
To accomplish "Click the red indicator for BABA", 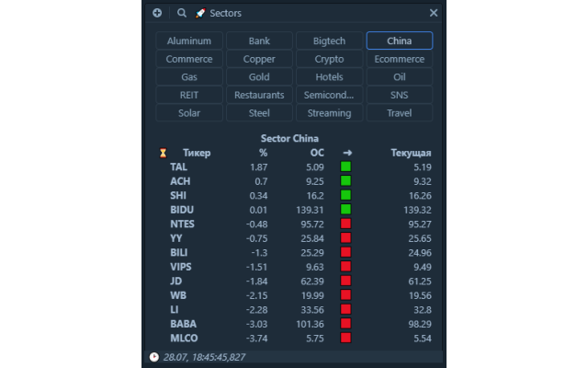I will tap(346, 324).
